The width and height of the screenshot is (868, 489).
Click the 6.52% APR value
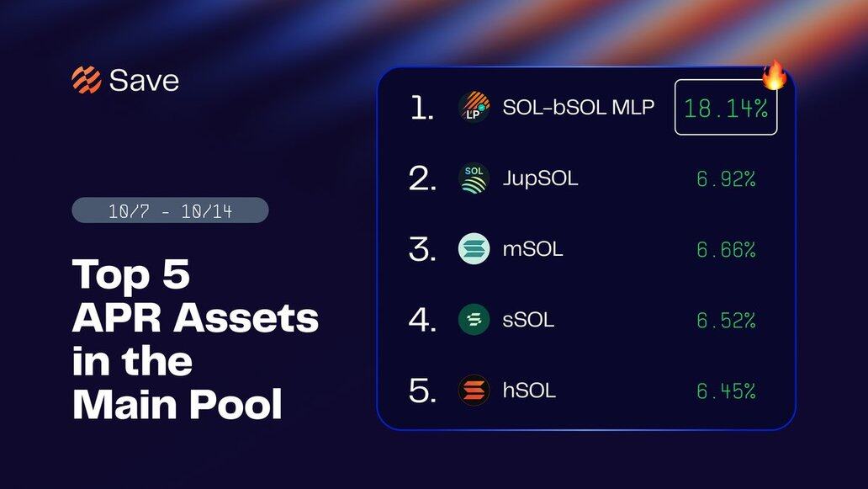[725, 320]
